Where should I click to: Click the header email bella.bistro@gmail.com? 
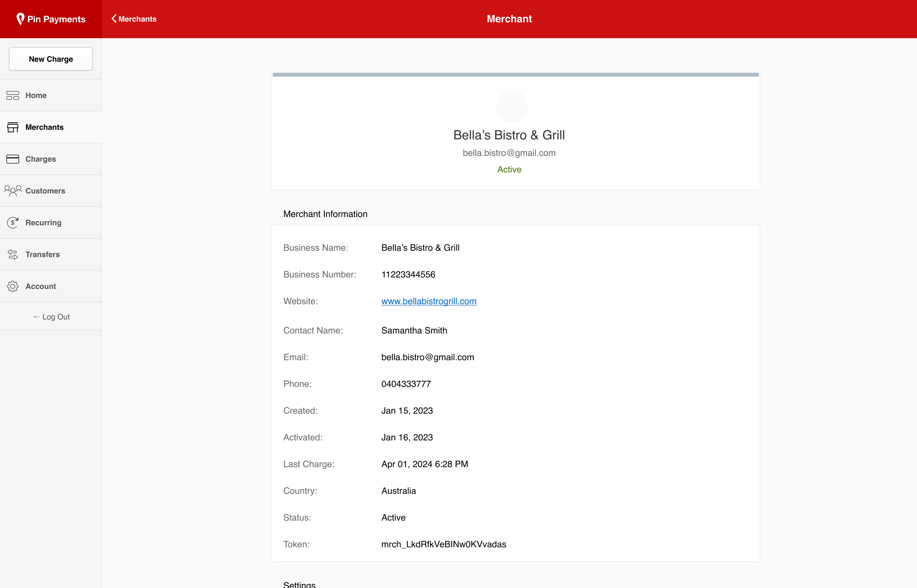point(509,153)
